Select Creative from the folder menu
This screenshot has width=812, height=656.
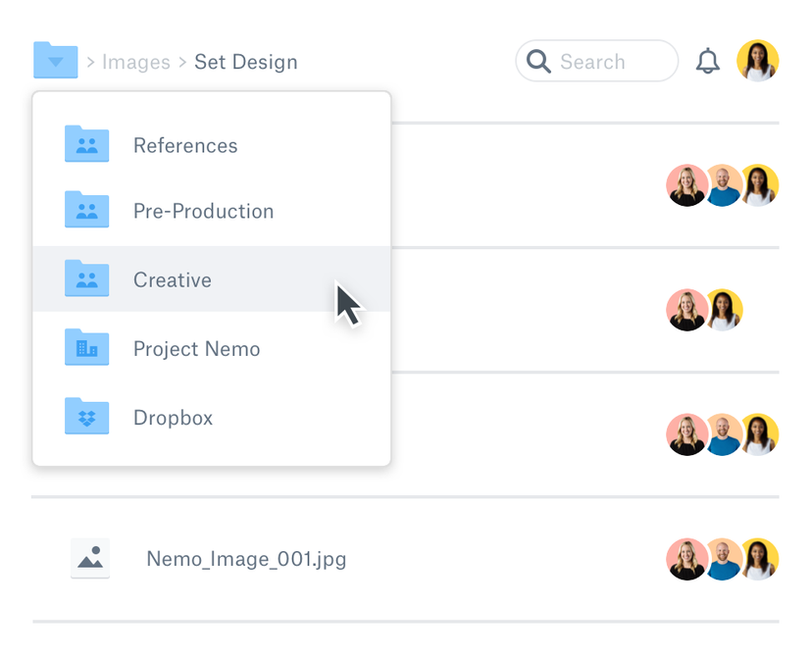pyautogui.click(x=173, y=279)
